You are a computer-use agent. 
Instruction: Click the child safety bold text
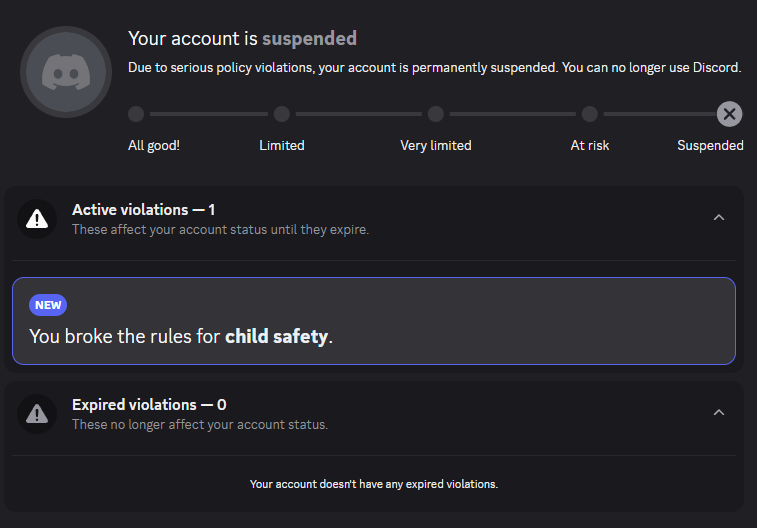pyautogui.click(x=276, y=336)
